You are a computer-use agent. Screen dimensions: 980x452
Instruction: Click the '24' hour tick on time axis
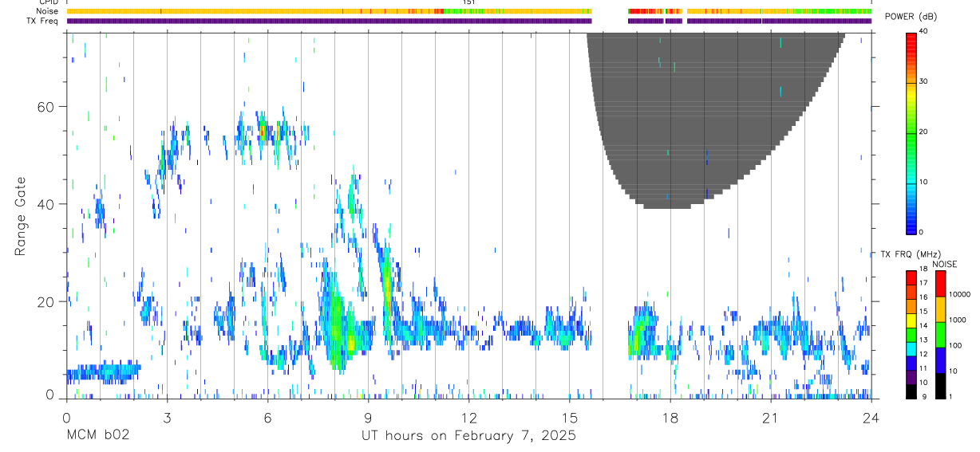[x=871, y=417]
